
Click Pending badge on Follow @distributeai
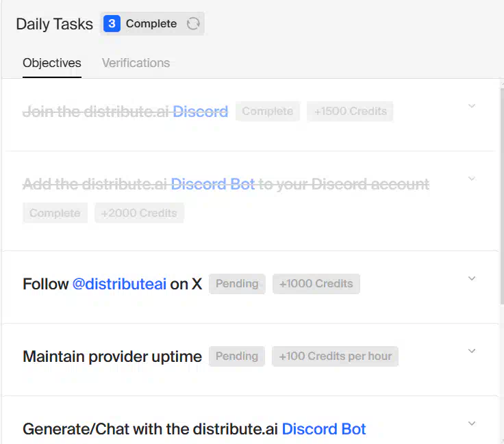[237, 284]
